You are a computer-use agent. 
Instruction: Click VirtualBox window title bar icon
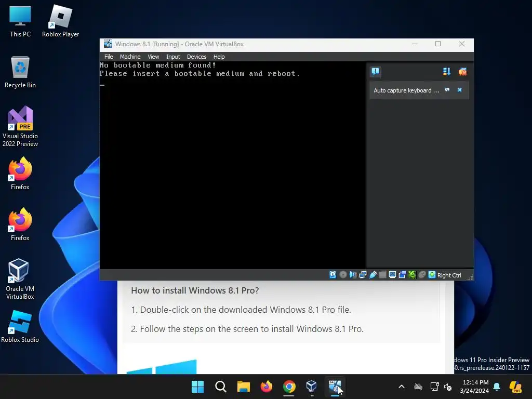pyautogui.click(x=108, y=44)
